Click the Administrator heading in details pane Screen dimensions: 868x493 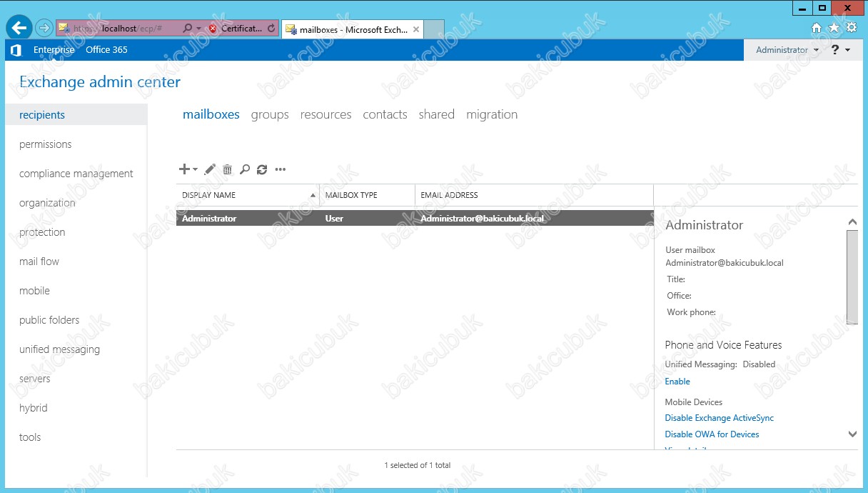[x=705, y=225]
